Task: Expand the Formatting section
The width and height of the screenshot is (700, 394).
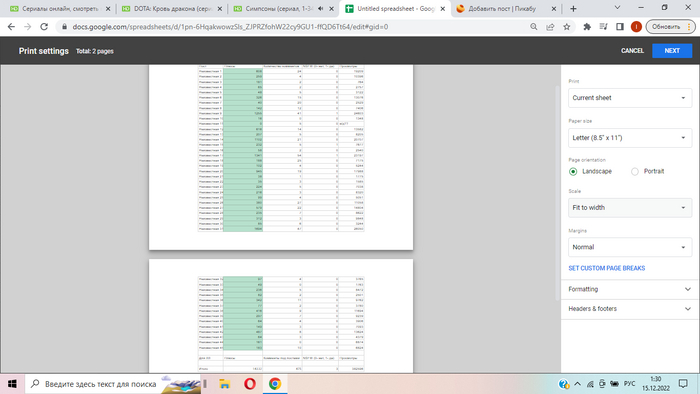Action: pos(630,289)
